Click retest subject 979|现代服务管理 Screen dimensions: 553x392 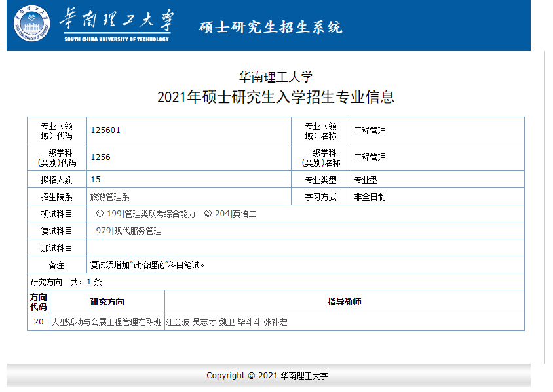click(x=128, y=231)
